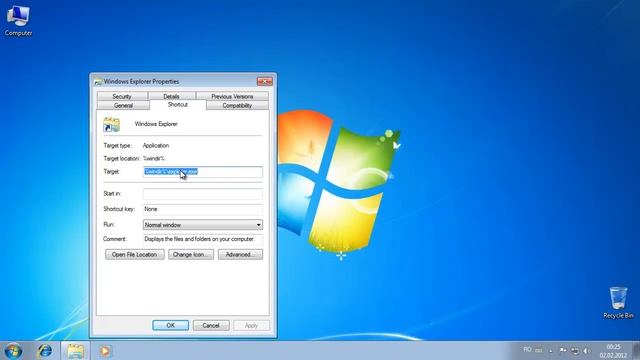
Task: Open Windows Explorer from the taskbar
Action: coord(76,351)
